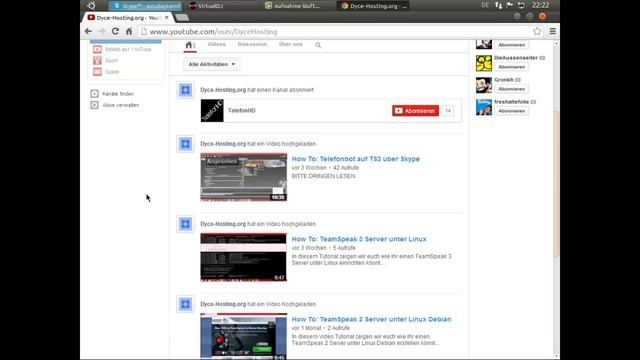The height and width of the screenshot is (360, 640).
Task: Click the messaging flag indicator in the top panel
Action: 510,5
